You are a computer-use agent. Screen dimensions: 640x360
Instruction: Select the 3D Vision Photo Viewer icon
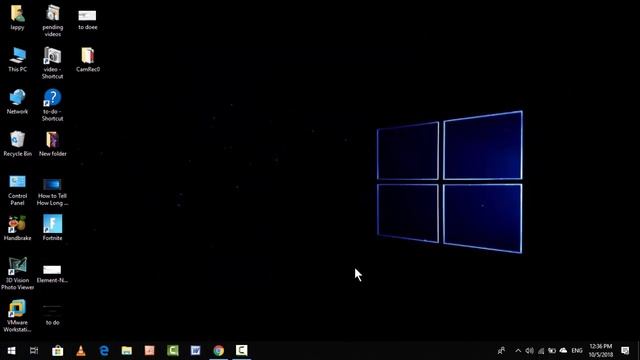pos(17,266)
